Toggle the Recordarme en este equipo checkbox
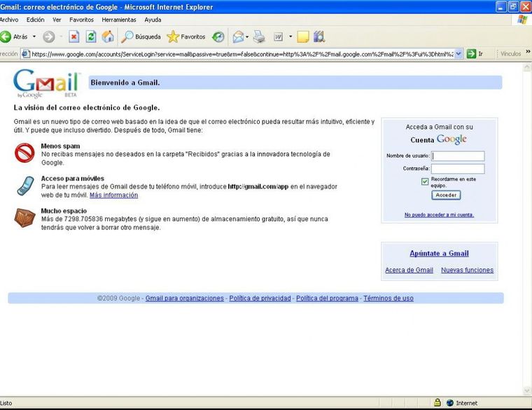This screenshot has width=532, height=410. [x=425, y=182]
